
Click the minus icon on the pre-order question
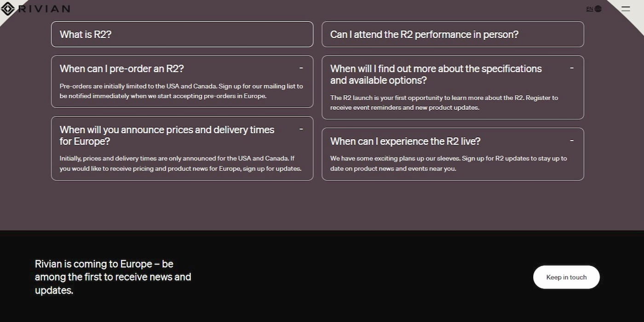pos(301,68)
